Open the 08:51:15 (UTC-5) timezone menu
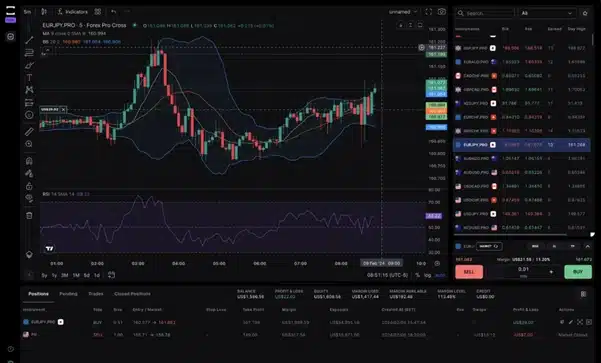Image resolution: width=601 pixels, height=363 pixels. (x=387, y=275)
